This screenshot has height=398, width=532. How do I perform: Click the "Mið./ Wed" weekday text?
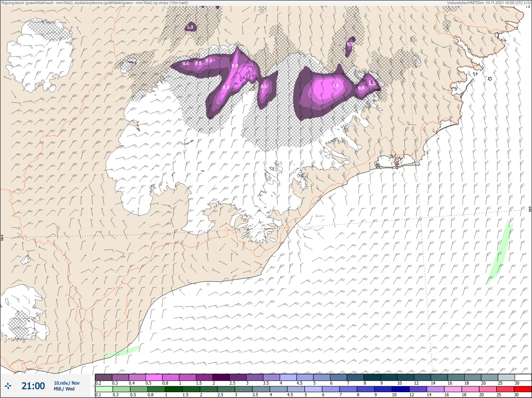(x=64, y=389)
